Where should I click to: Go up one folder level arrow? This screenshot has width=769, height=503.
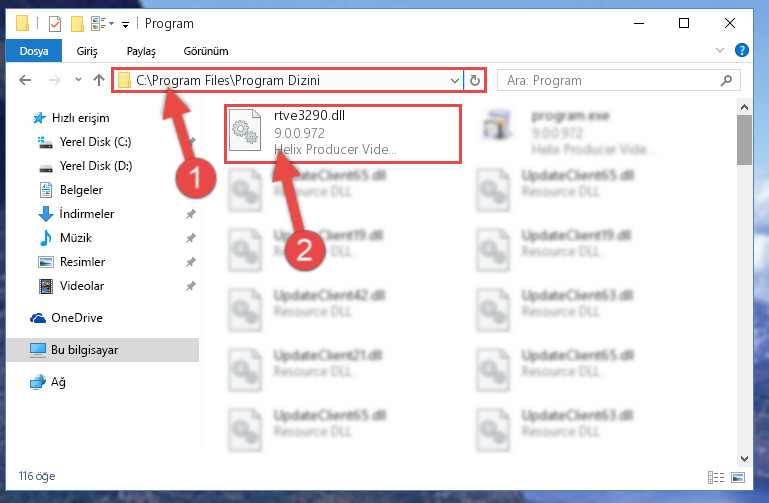[99, 80]
